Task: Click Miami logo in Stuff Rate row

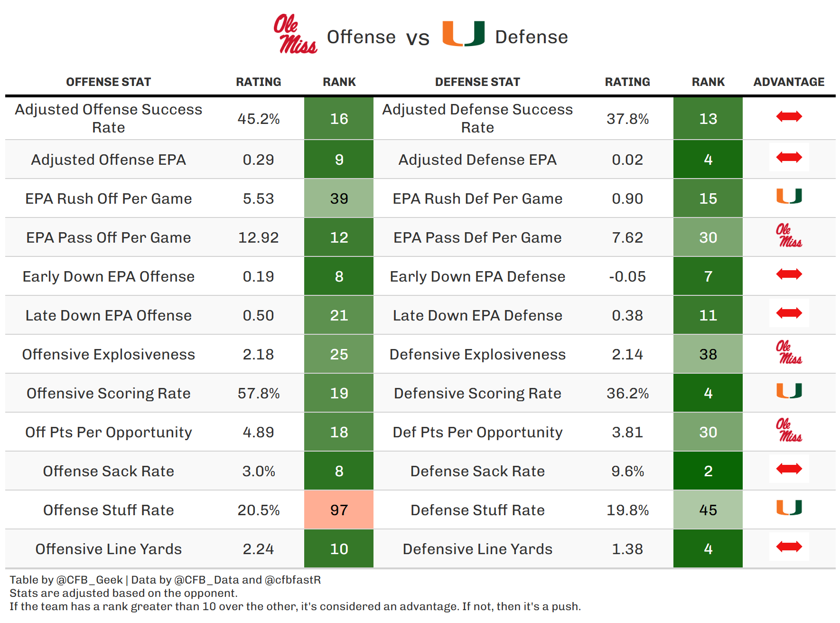Action: (789, 508)
